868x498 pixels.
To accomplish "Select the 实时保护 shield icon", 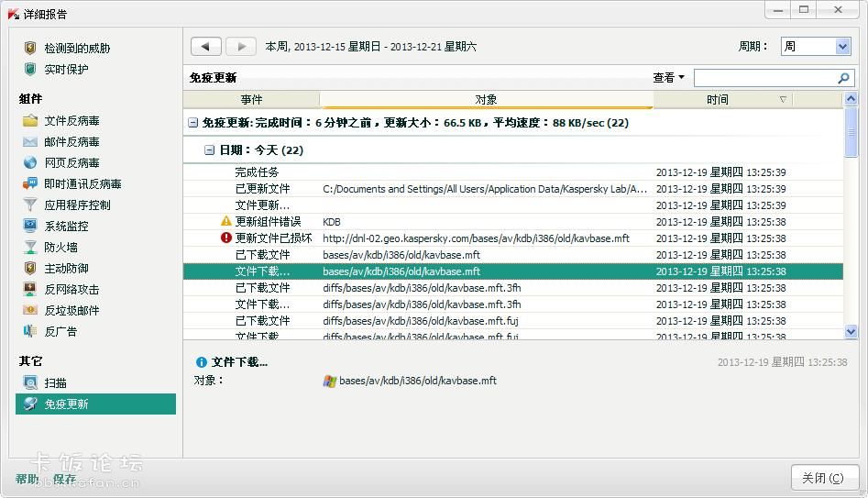I will point(30,70).
